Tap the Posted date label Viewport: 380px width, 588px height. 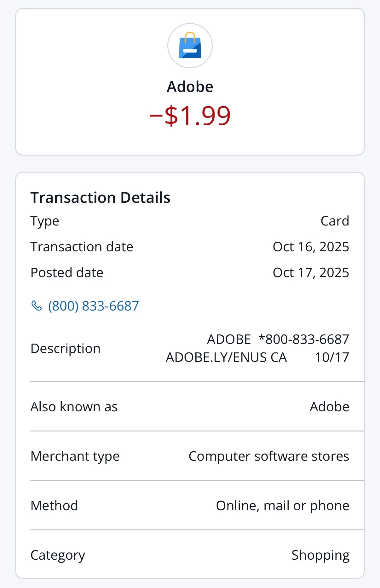[67, 273]
